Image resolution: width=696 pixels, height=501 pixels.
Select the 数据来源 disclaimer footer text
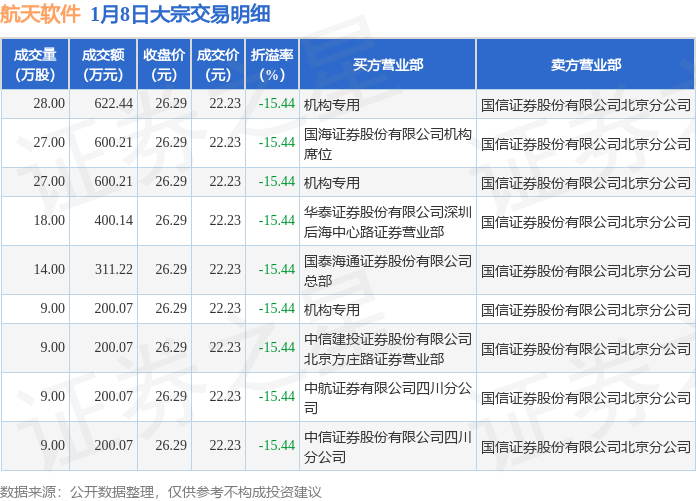(160, 492)
